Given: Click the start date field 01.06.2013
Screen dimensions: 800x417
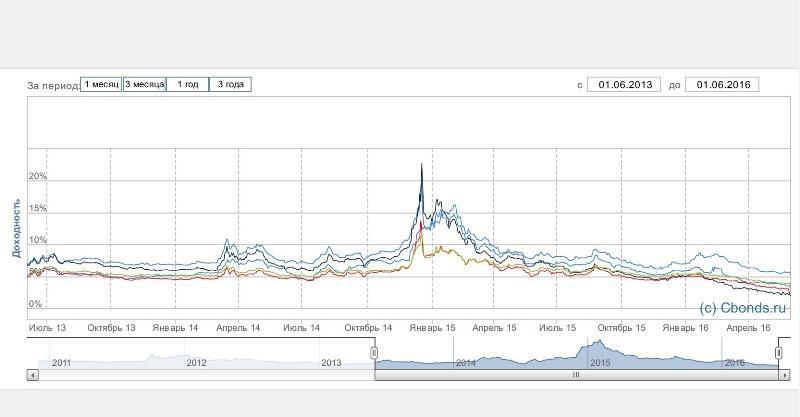Looking at the screenshot, I should [624, 85].
